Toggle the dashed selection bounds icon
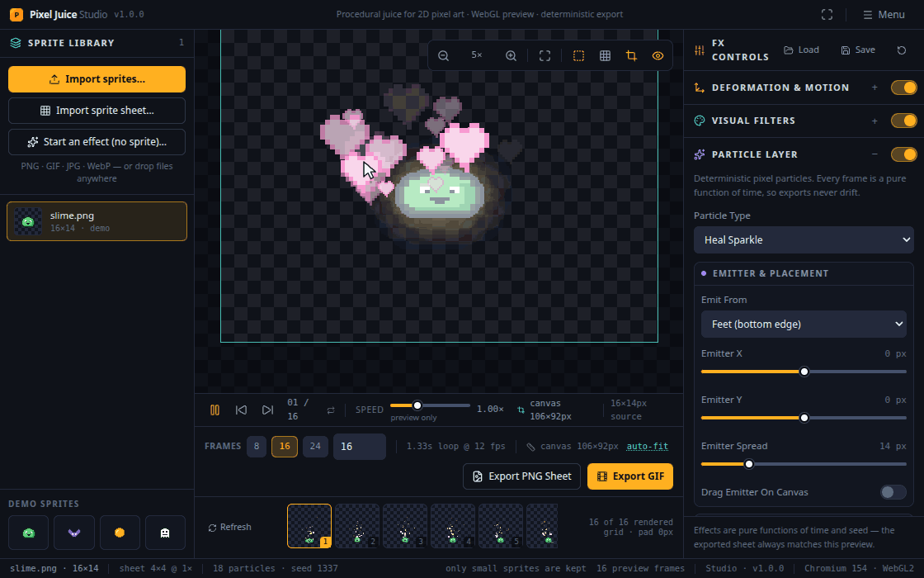Viewport: 924px width, 578px height. tap(578, 55)
